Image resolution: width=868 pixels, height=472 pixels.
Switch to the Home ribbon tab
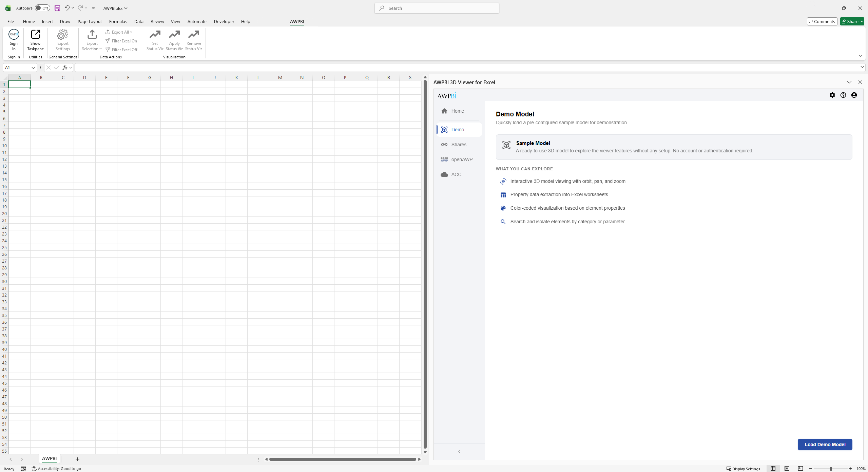tap(29, 21)
